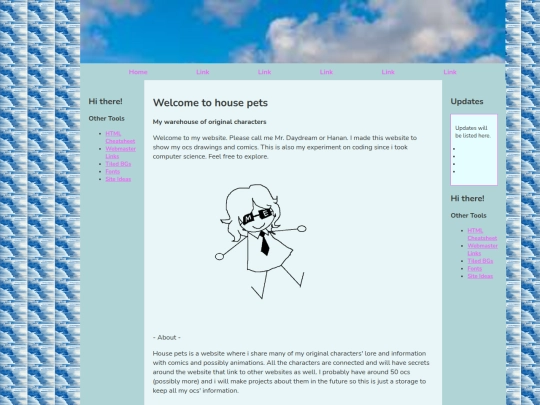Open the Home navigation link
This screenshot has width=540, height=405.
tap(138, 72)
